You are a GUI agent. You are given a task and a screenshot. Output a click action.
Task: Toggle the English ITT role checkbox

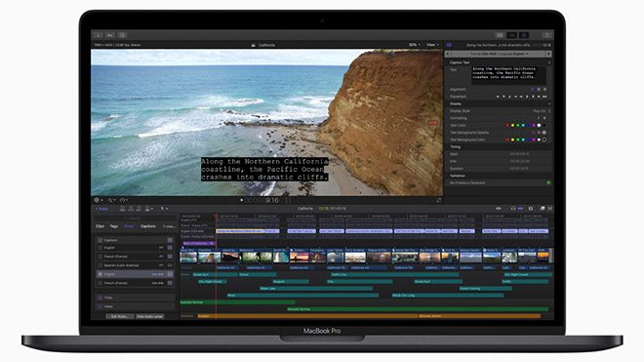click(100, 248)
